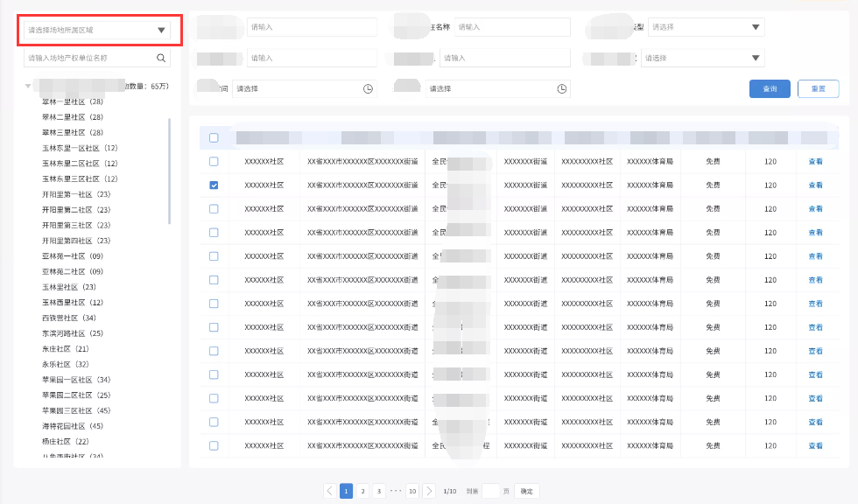Open clock icon in date field nearest 查询
The height and width of the screenshot is (504, 858).
coord(561,88)
